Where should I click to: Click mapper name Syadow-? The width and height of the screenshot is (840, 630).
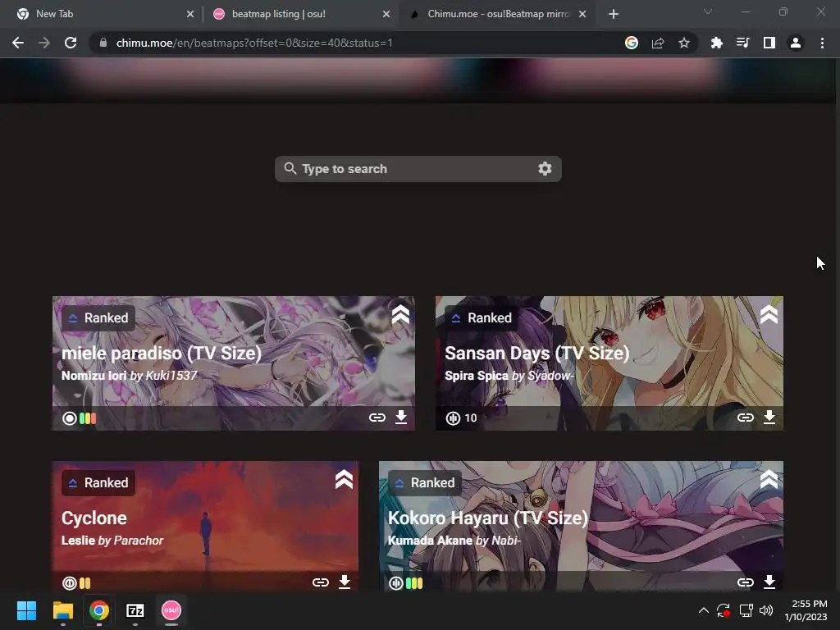[550, 376]
